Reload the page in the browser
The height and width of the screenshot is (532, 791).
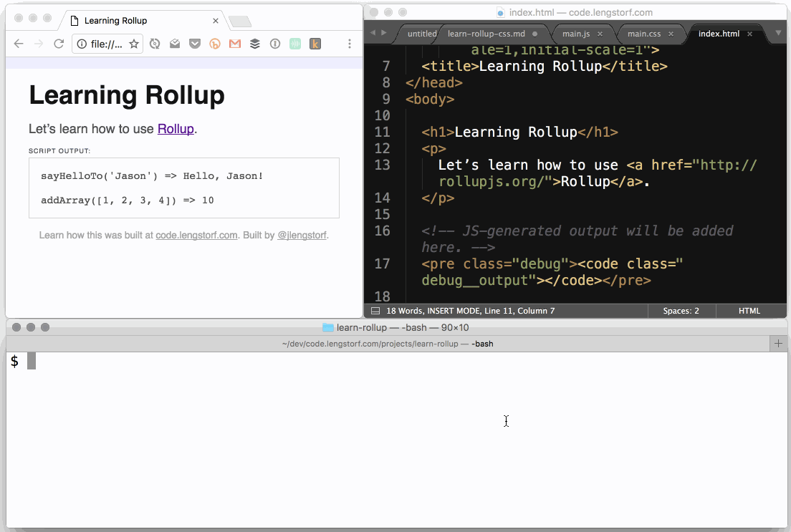59,43
